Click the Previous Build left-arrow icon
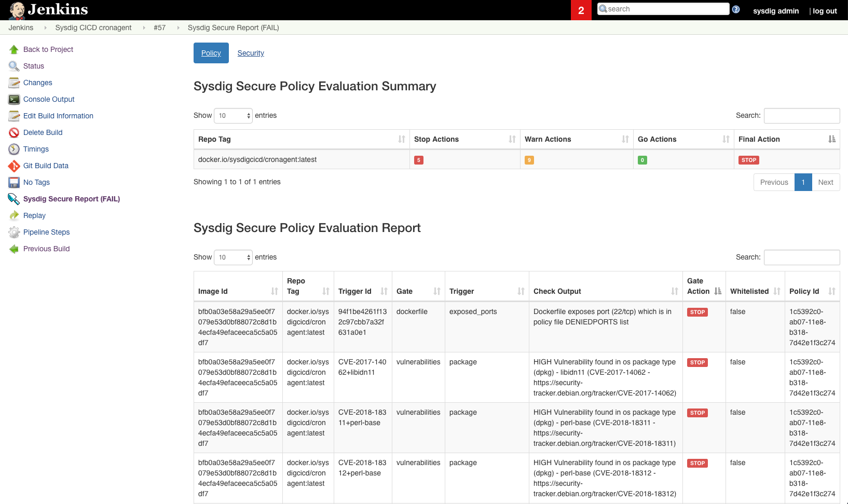The width and height of the screenshot is (848, 504). point(14,249)
